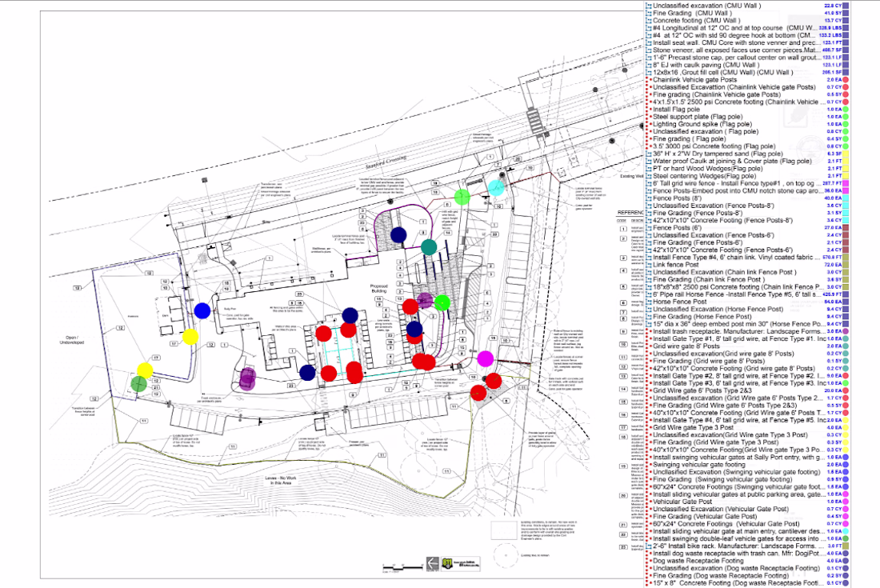This screenshot has width=880, height=588.
Task: Select "Install sliding vehicular gates at public parking area" row
Action: [747, 494]
